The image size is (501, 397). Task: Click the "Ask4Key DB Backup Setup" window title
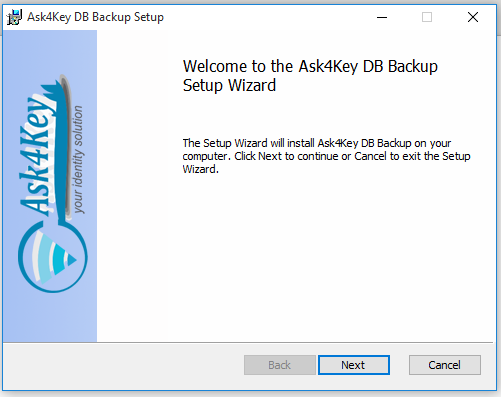[x=95, y=17]
